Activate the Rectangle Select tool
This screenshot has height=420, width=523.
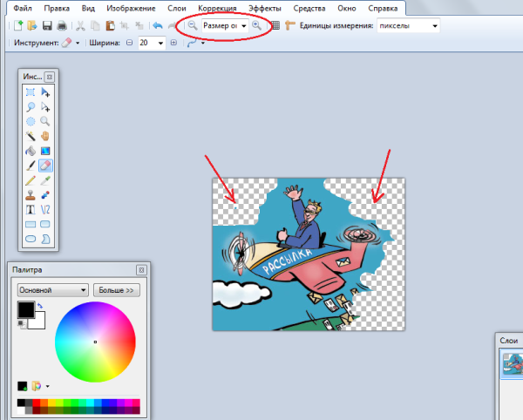click(x=31, y=92)
